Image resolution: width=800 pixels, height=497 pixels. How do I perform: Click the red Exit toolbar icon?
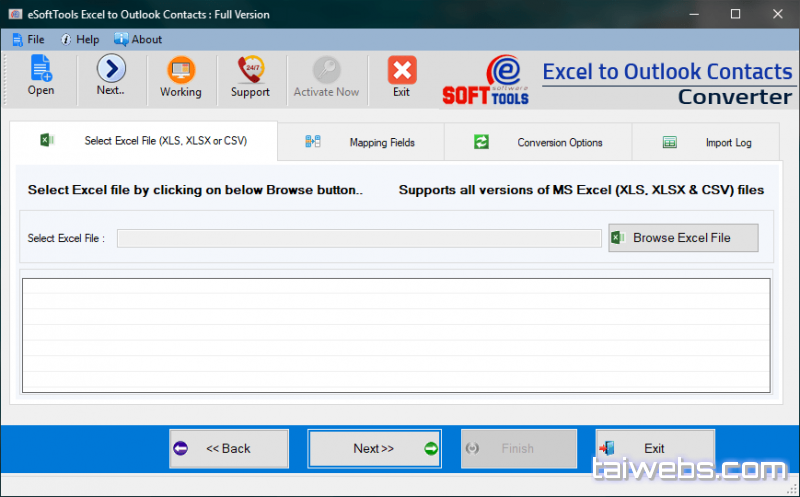click(x=401, y=70)
